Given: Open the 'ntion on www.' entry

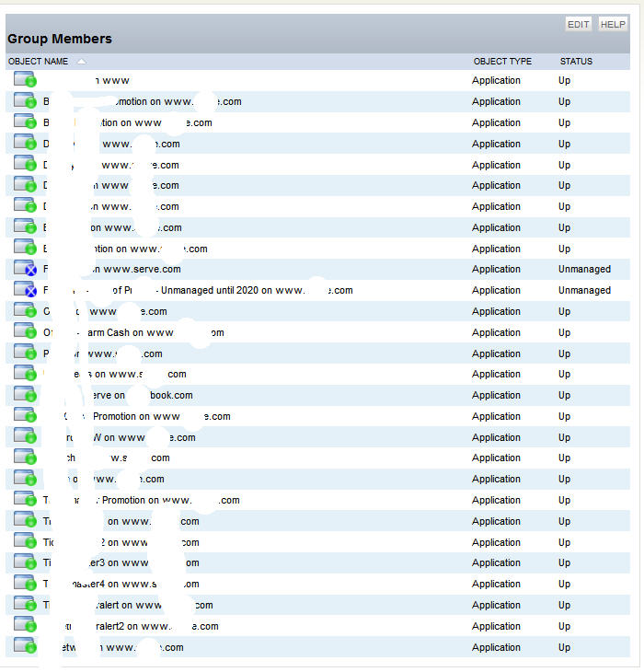Looking at the screenshot, I should 125,249.
